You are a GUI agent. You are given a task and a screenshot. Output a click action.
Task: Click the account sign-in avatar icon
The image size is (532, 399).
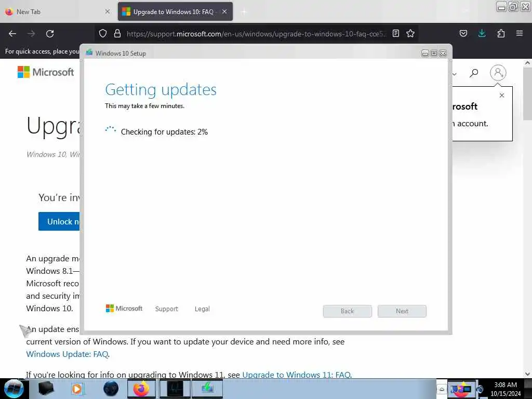pyautogui.click(x=498, y=73)
